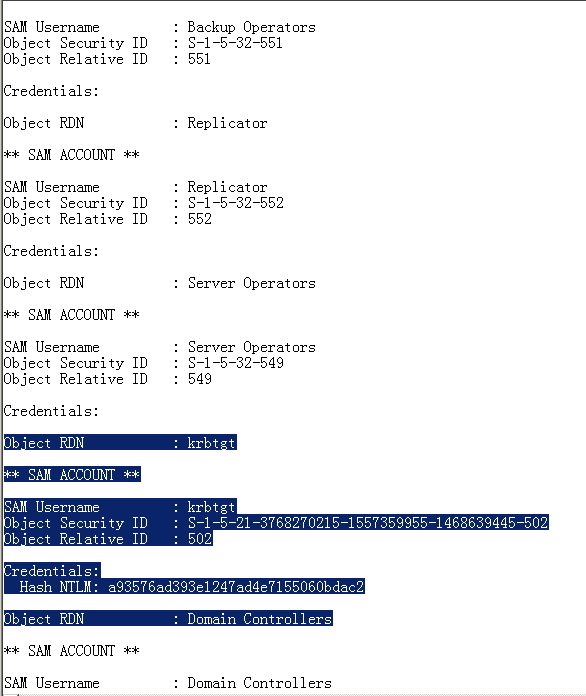Click the highlighted krbtgt Security ID line
The width and height of the screenshot is (586, 696).
[x=276, y=522]
